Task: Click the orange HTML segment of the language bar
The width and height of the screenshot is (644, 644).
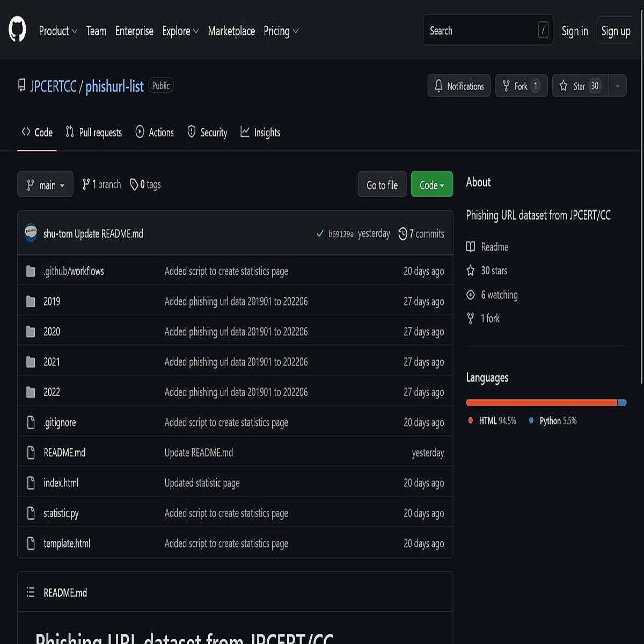Action: [537, 401]
